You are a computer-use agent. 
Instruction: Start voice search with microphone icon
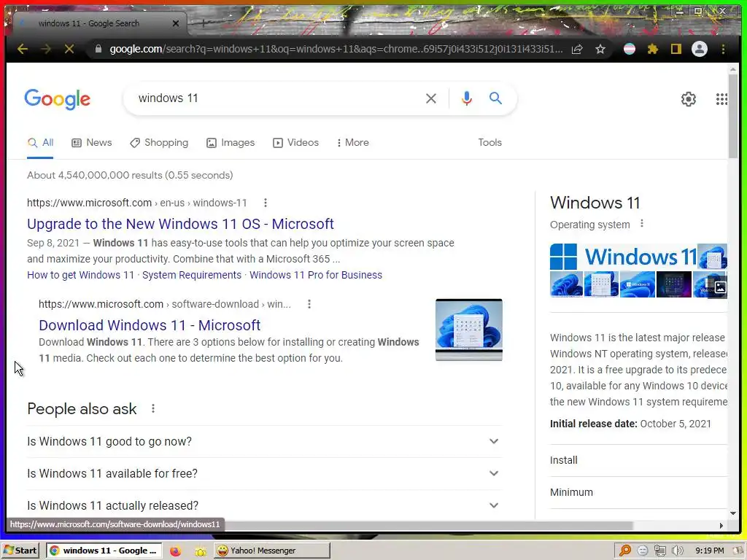point(467,98)
